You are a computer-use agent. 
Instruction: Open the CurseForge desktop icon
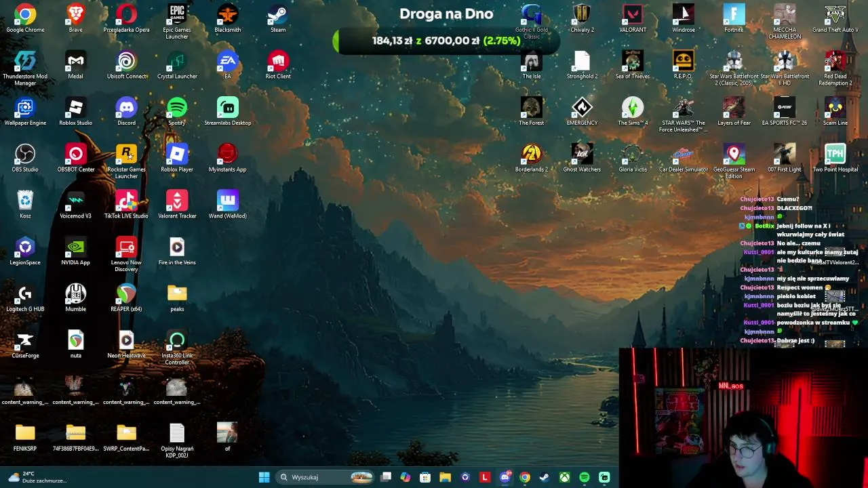(25, 344)
